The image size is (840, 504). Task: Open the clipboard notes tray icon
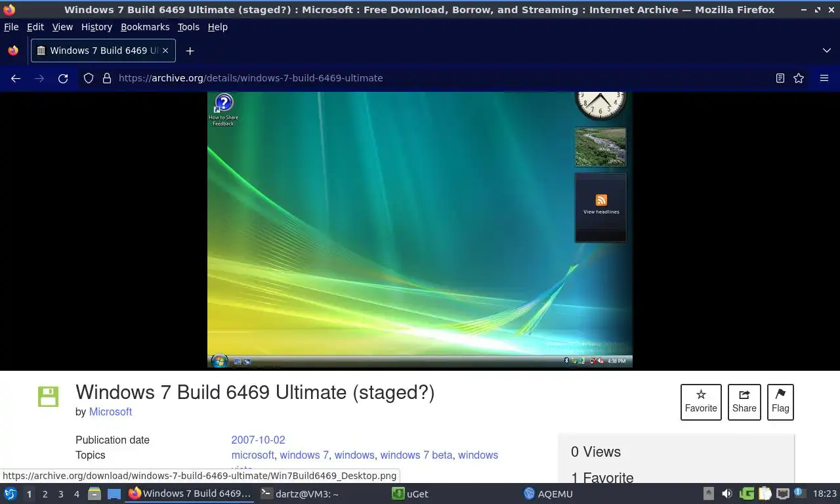765,493
